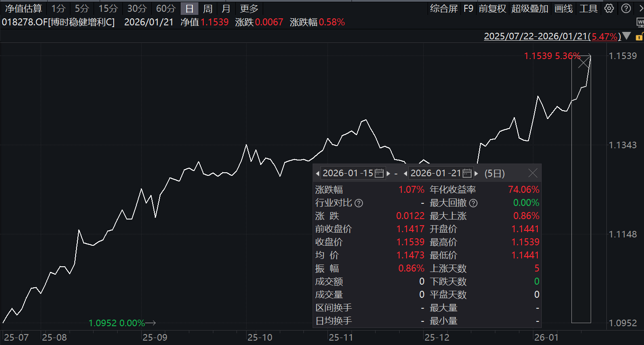Click the 前收盘价 value 1.1417
This screenshot has height=345, width=644.
coord(411,229)
